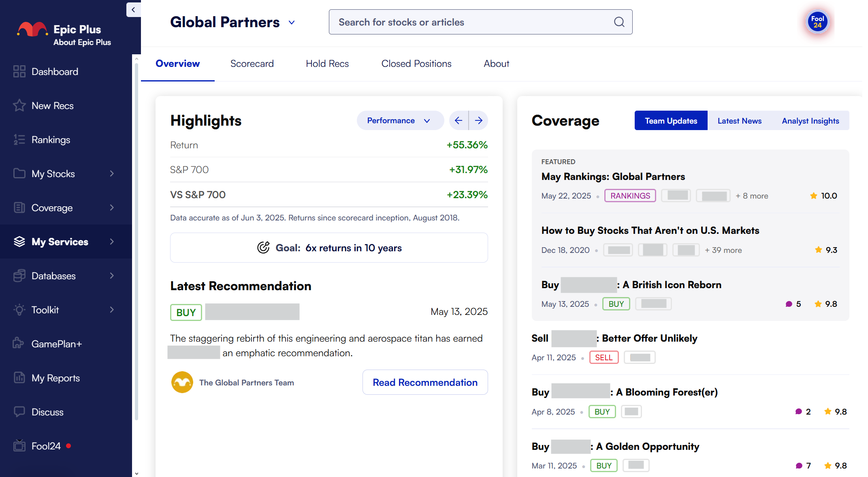Select the Analyst Insights filter
The width and height of the screenshot is (868, 477).
(x=810, y=120)
